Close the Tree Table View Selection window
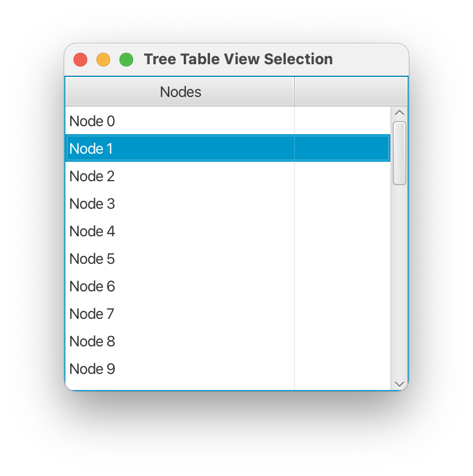This screenshot has height=476, width=473. pyautogui.click(x=80, y=60)
